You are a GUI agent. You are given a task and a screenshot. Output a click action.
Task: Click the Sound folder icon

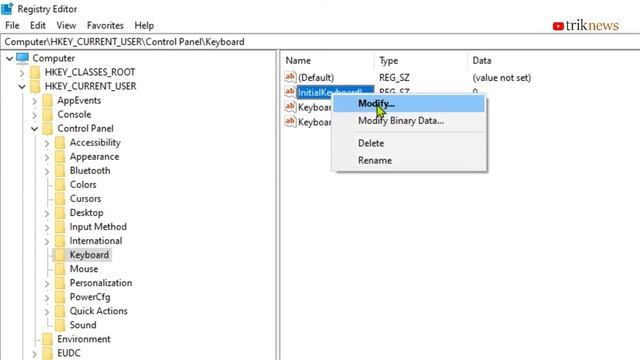click(60, 325)
